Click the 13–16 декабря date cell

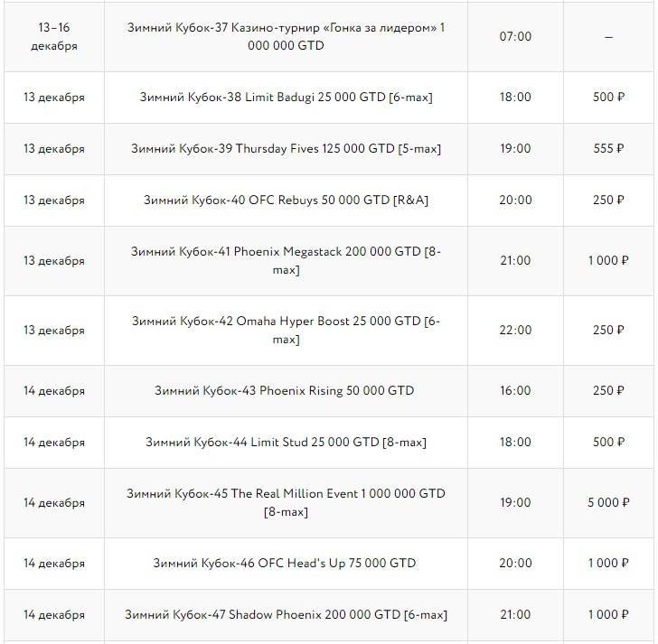tap(53, 37)
